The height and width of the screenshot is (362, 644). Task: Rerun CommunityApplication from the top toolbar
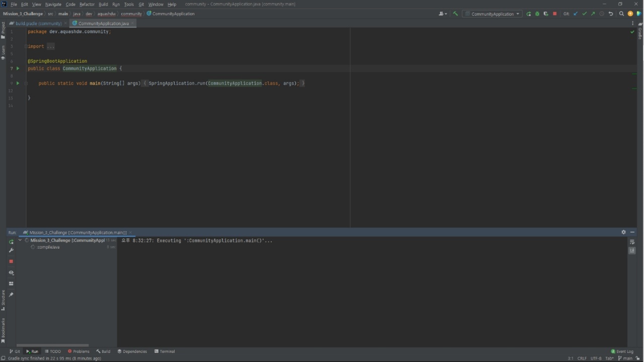point(528,14)
